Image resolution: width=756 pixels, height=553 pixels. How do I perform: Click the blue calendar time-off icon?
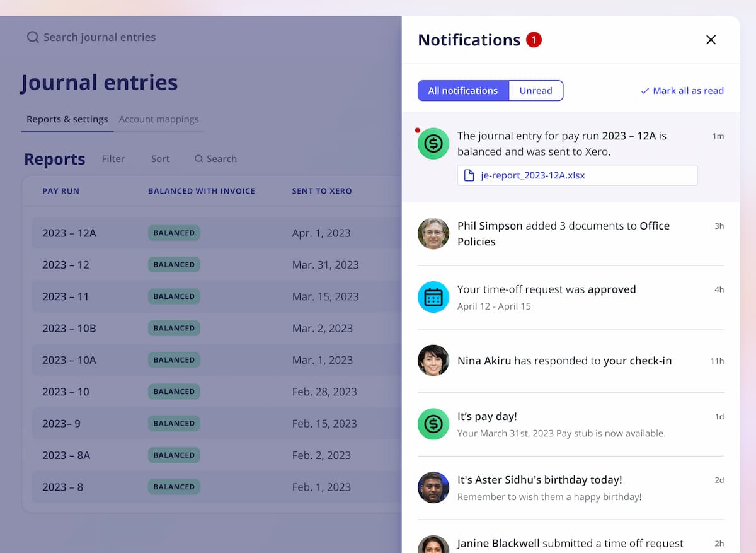click(x=433, y=297)
